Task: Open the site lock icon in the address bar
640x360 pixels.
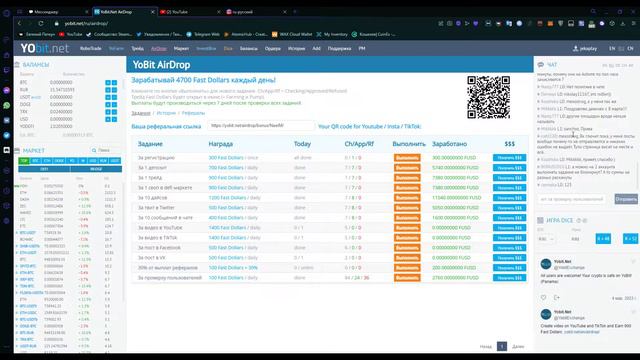Action: [57, 24]
